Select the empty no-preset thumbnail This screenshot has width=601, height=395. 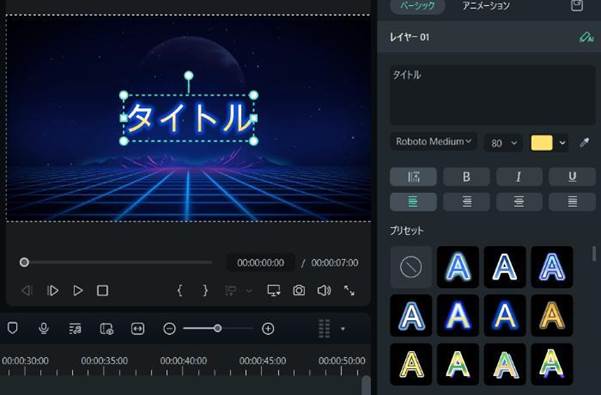tap(411, 267)
